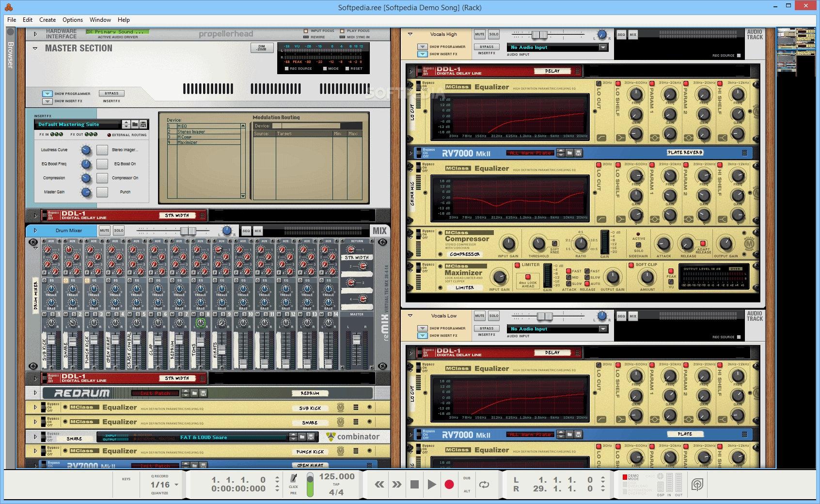Start playback with the Play button
The width and height of the screenshot is (820, 504).
click(431, 484)
